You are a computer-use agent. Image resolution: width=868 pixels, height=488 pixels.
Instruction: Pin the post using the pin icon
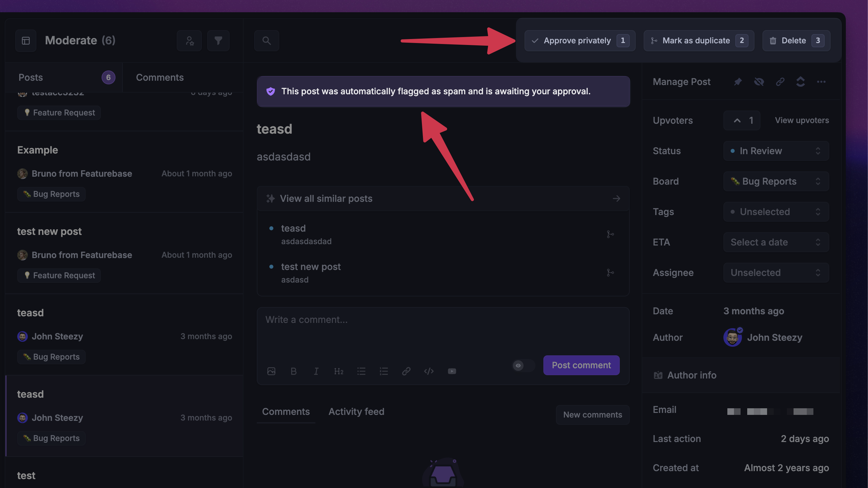(x=738, y=82)
